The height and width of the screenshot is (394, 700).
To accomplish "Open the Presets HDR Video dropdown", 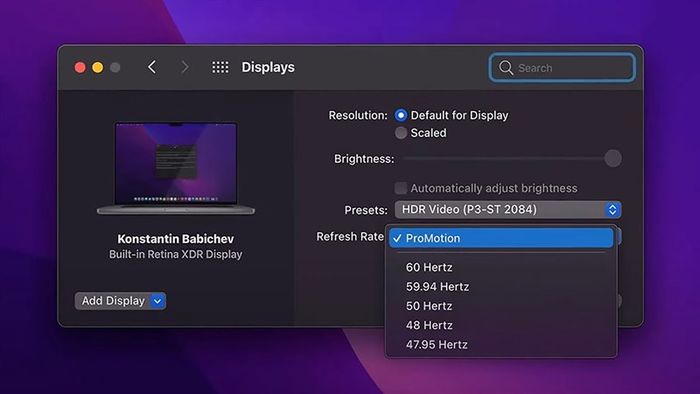I will 508,209.
